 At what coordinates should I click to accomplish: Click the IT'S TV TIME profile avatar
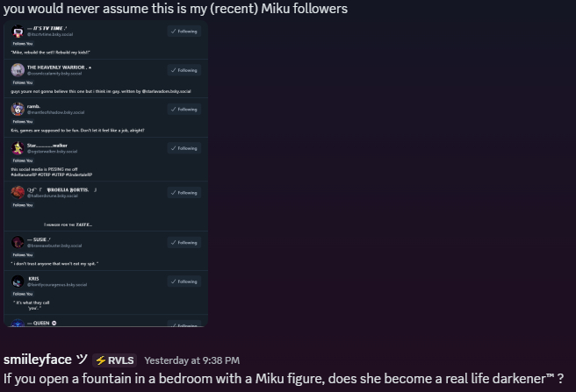[18, 32]
